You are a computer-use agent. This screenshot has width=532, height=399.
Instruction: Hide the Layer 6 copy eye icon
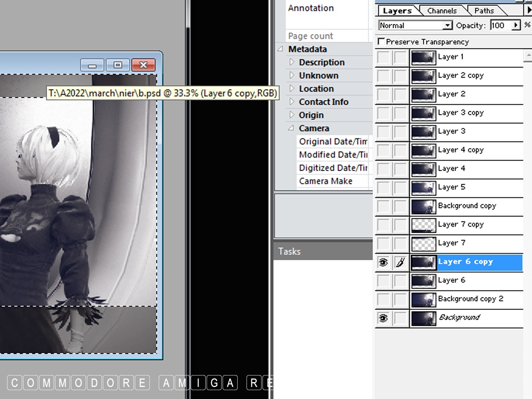[x=383, y=262]
